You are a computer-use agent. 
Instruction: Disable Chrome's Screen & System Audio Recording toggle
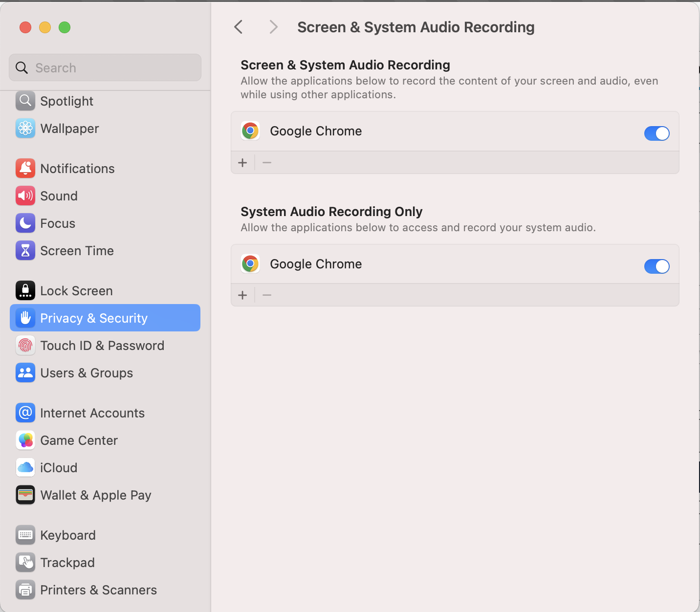(656, 133)
